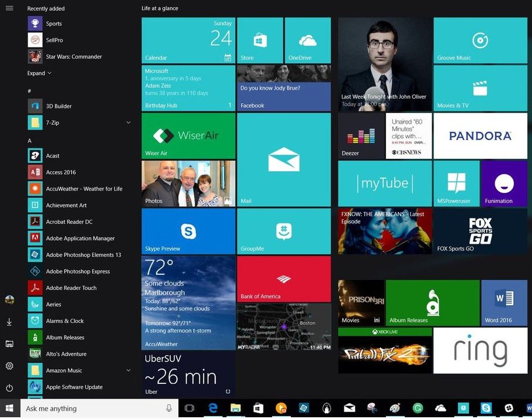Open the MSPoweruser tile

(456, 183)
